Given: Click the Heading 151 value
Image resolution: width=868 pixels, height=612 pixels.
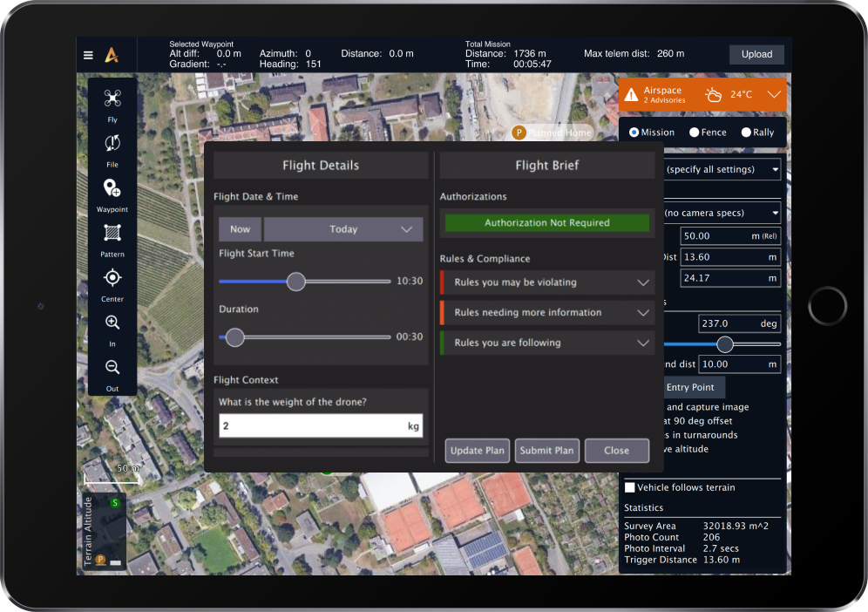Looking at the screenshot, I should (x=314, y=65).
